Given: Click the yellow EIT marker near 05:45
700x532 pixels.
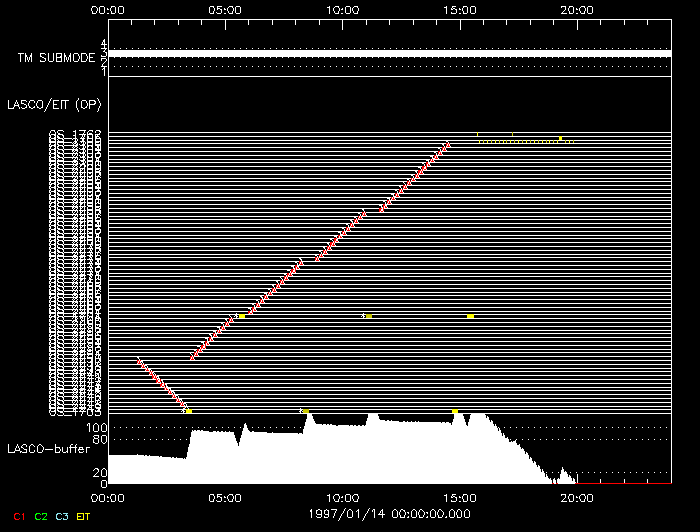Looking at the screenshot, I should point(242,316).
